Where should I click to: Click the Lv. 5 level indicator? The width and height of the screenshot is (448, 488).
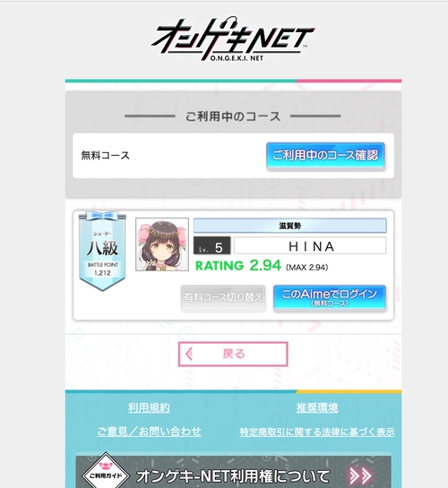(212, 246)
